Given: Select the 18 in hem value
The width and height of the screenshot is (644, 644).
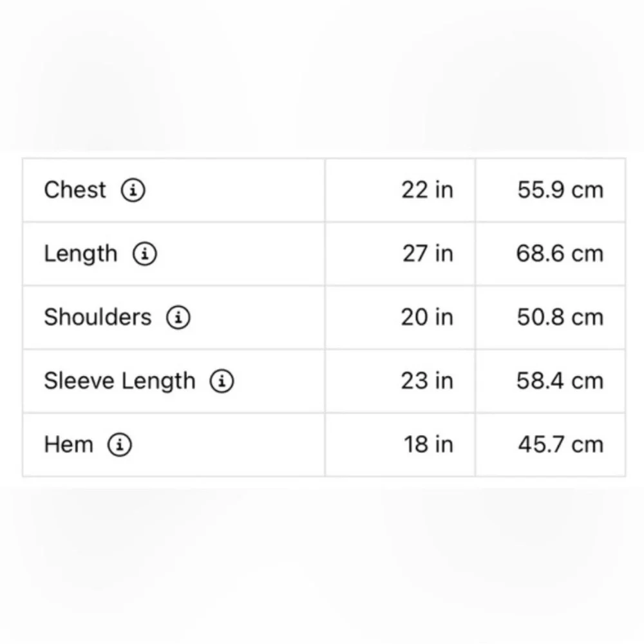Looking at the screenshot, I should pyautogui.click(x=428, y=445).
